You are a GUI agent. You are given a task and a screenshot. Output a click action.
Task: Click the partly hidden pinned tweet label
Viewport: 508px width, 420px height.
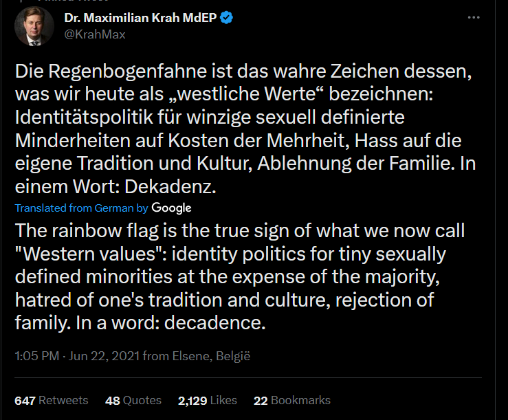[73, 1]
